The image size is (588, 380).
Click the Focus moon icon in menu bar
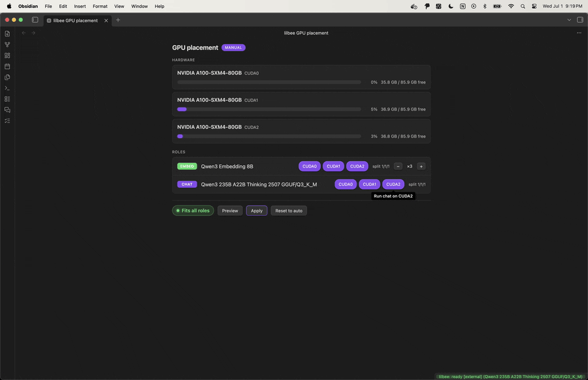click(451, 6)
